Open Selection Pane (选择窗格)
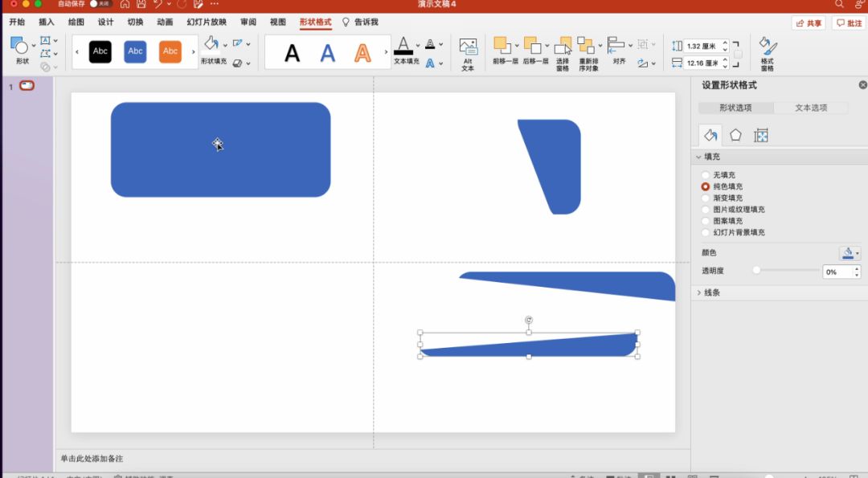The height and width of the screenshot is (478, 868). pyautogui.click(x=563, y=54)
